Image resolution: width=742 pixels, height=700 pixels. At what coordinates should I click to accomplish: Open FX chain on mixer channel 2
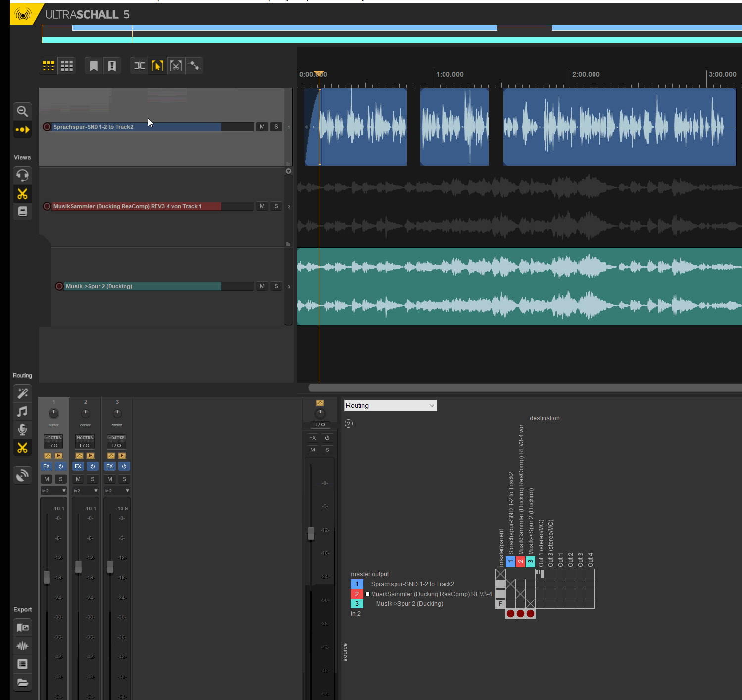[78, 466]
